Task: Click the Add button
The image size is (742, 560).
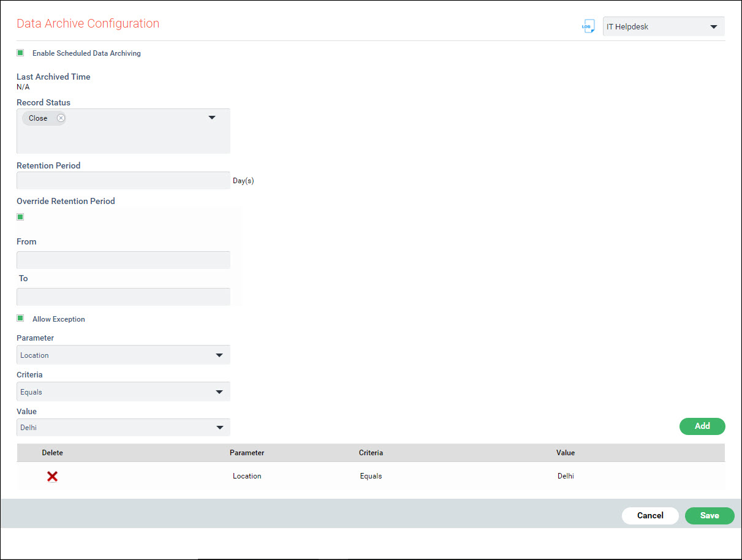Action: [702, 426]
